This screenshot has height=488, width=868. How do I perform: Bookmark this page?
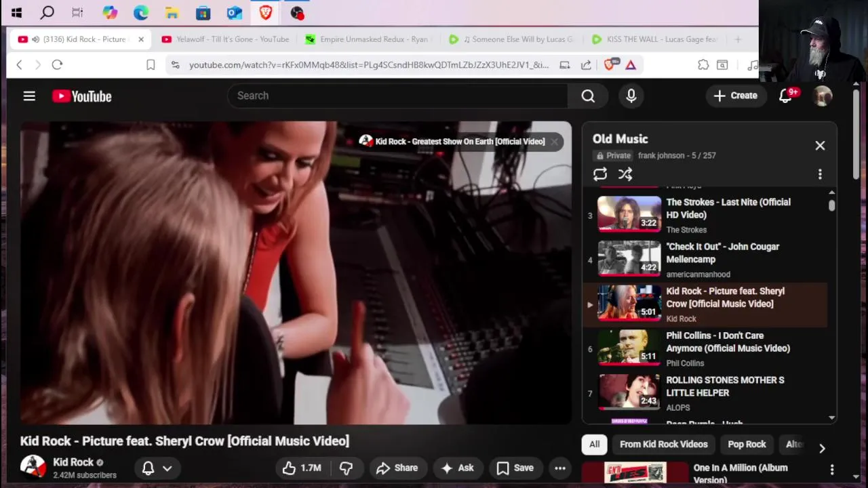coord(151,65)
